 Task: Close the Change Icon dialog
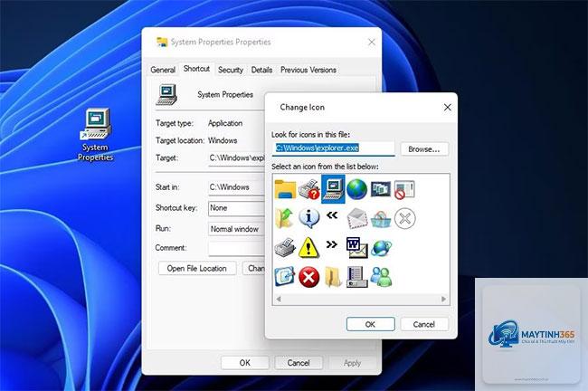coord(448,108)
